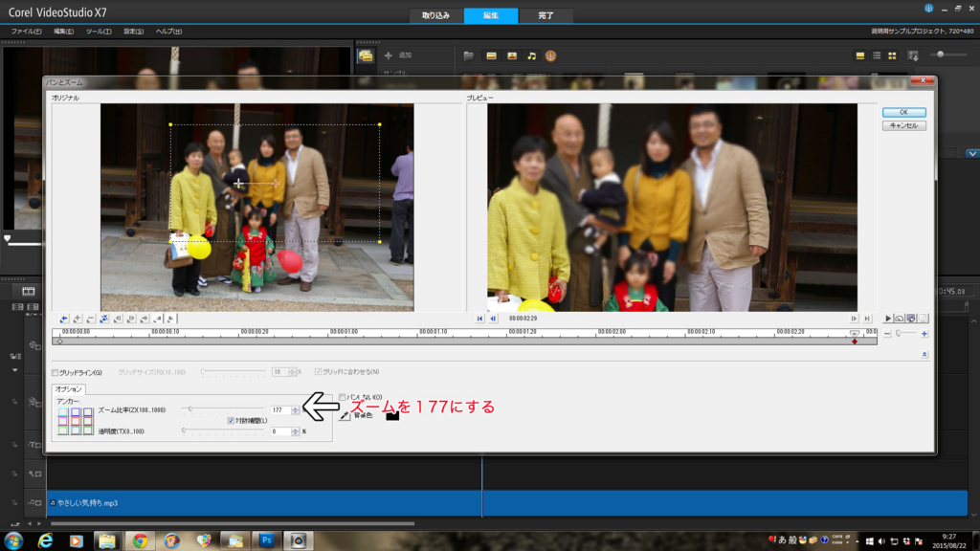Image resolution: width=980 pixels, height=551 pixels.
Task: Open ツール(T) menu
Action: point(99,32)
